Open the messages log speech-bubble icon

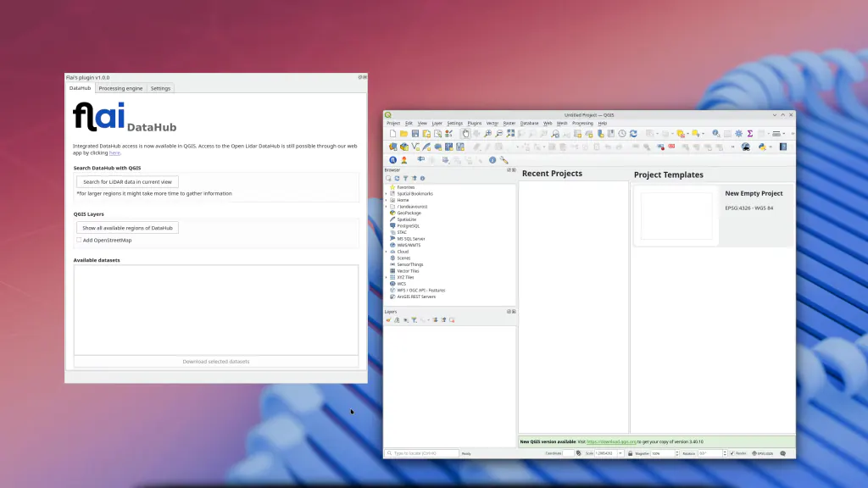click(x=782, y=454)
